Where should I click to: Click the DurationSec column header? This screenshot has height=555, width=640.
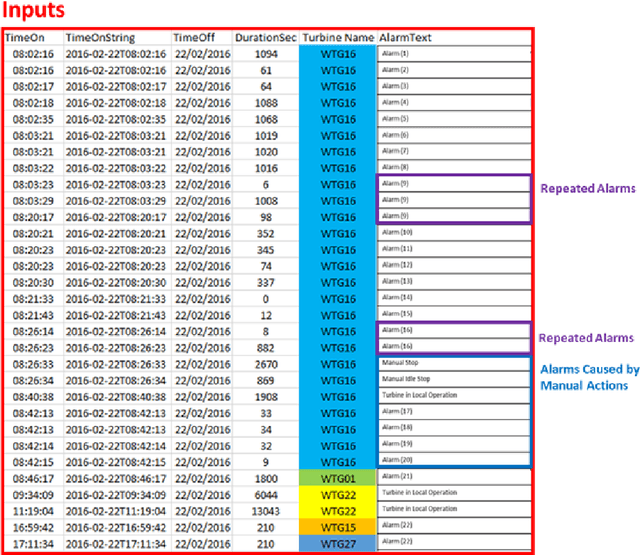(266, 38)
